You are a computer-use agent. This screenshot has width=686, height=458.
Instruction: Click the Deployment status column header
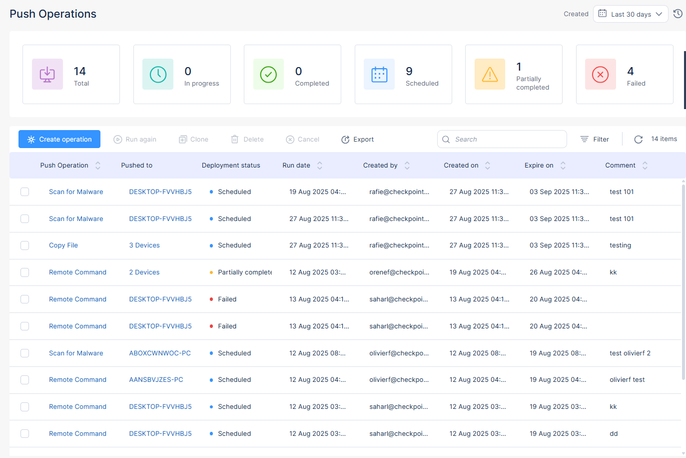[x=231, y=165]
